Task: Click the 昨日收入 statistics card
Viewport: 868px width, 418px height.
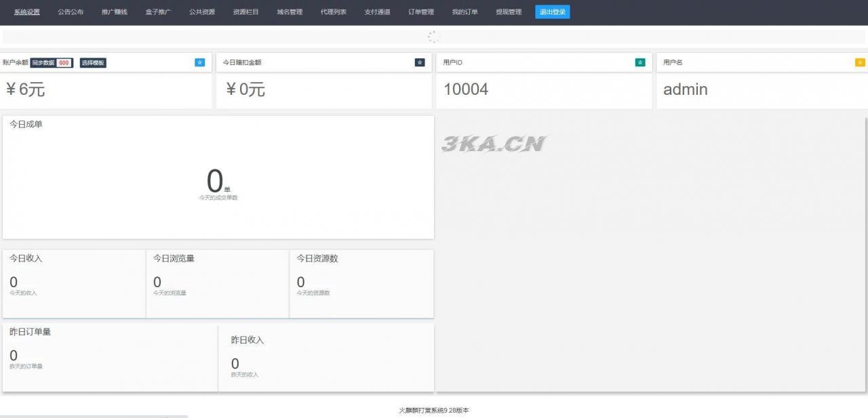Action: [x=325, y=358]
